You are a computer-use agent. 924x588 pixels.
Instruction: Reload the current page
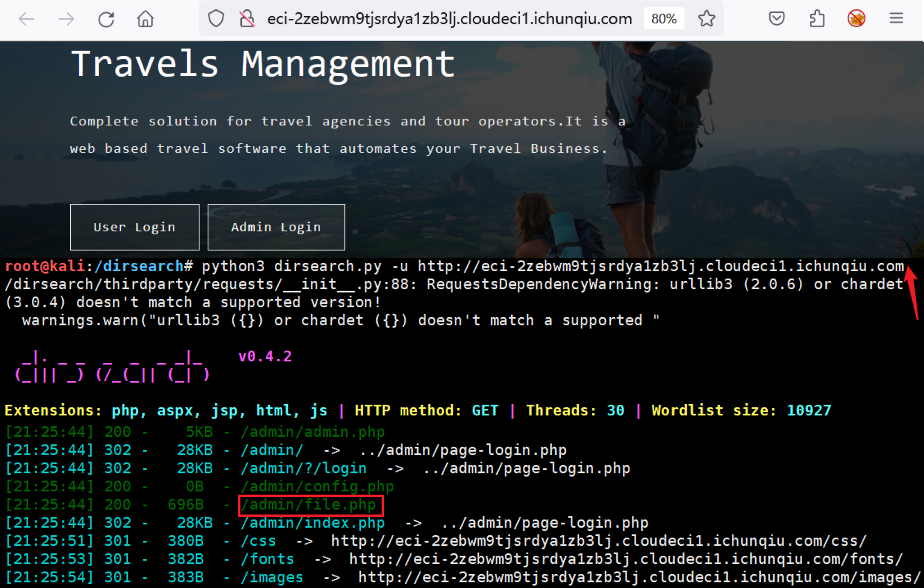coord(106,19)
